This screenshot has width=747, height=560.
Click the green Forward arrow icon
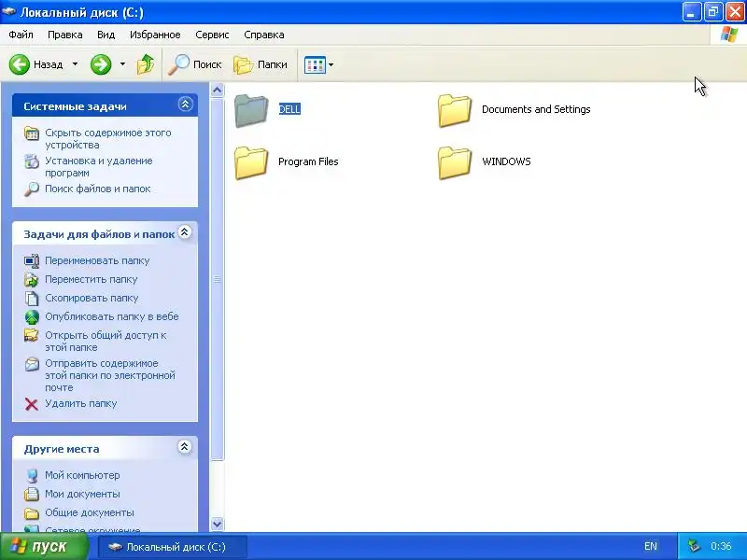101,64
